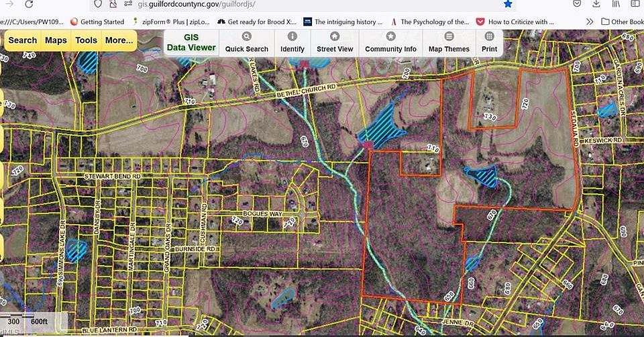Print the current map view
644x337 pixels.
[x=489, y=37]
